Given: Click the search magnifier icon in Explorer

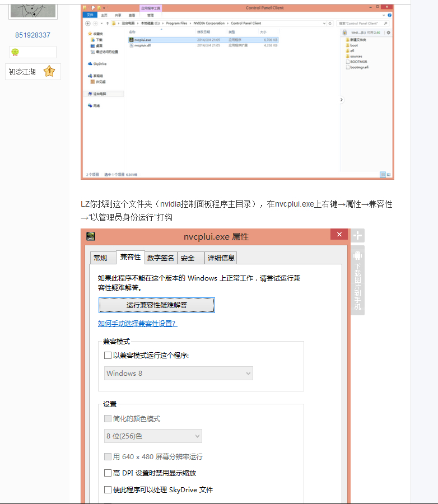Looking at the screenshot, I should [385, 24].
